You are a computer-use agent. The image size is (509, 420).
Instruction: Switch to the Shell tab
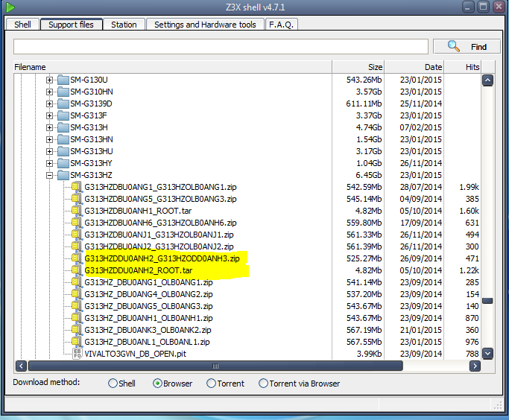click(x=22, y=25)
